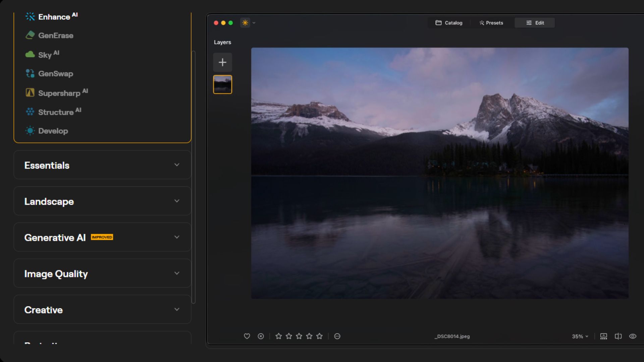Switch to the Presets tab

click(491, 23)
